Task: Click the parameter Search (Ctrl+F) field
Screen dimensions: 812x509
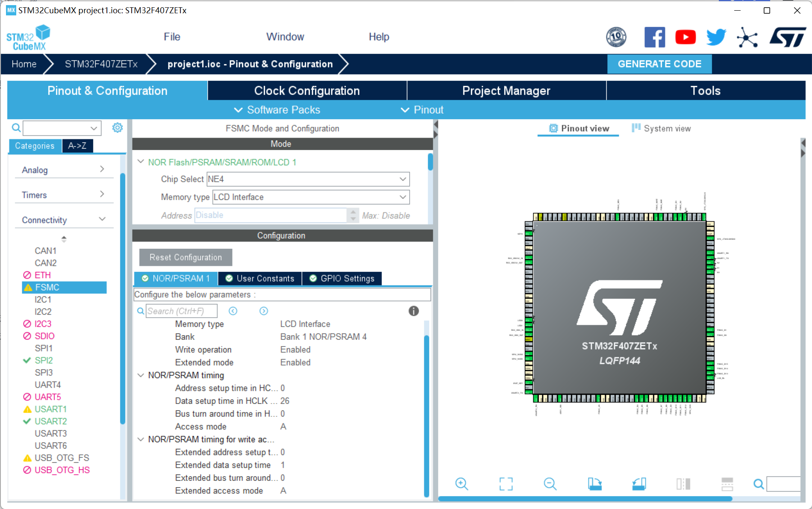Action: click(x=182, y=311)
